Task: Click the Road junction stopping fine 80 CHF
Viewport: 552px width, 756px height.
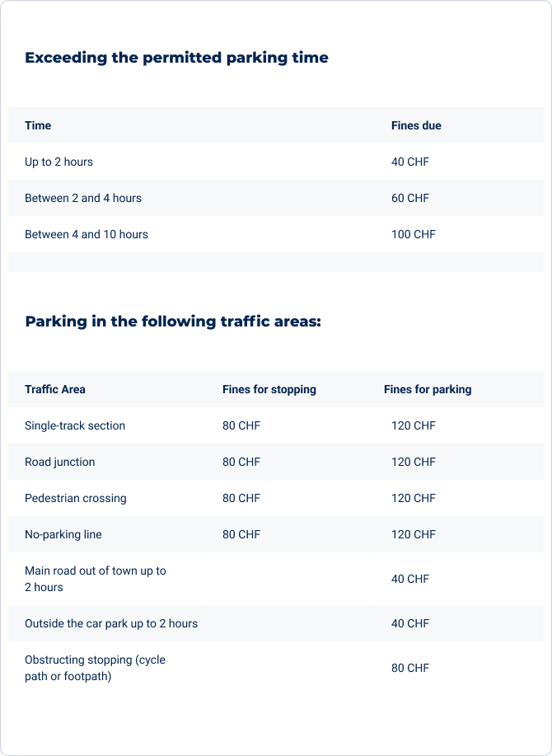Action: (241, 462)
